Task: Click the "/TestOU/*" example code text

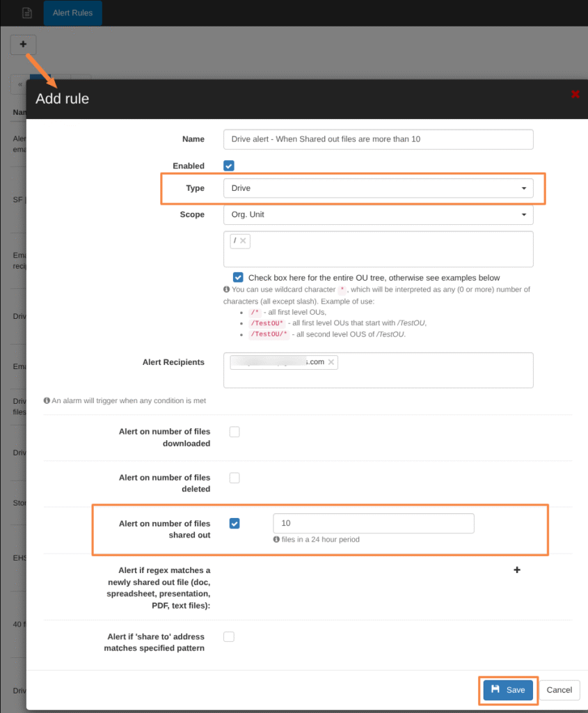Action: click(269, 334)
